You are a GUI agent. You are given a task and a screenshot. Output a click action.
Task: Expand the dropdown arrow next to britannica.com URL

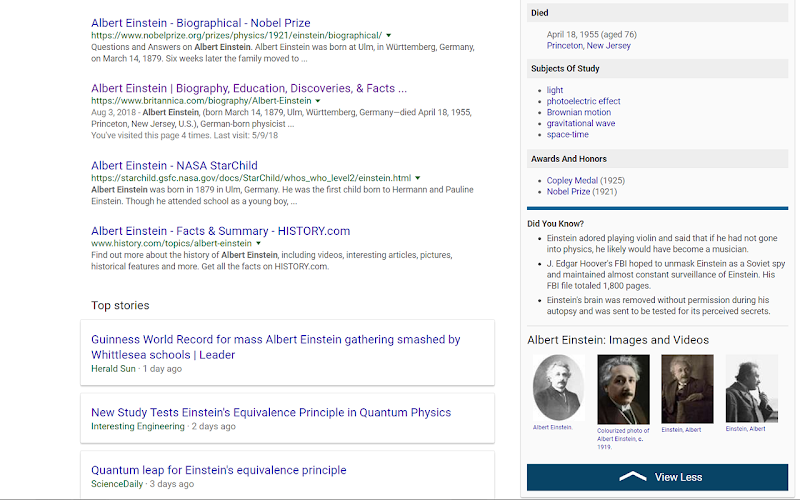[x=318, y=101]
